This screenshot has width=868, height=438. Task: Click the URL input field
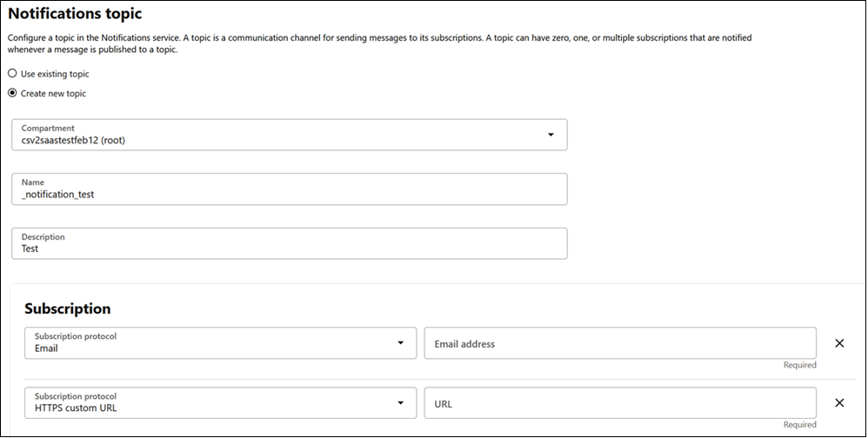pos(619,402)
